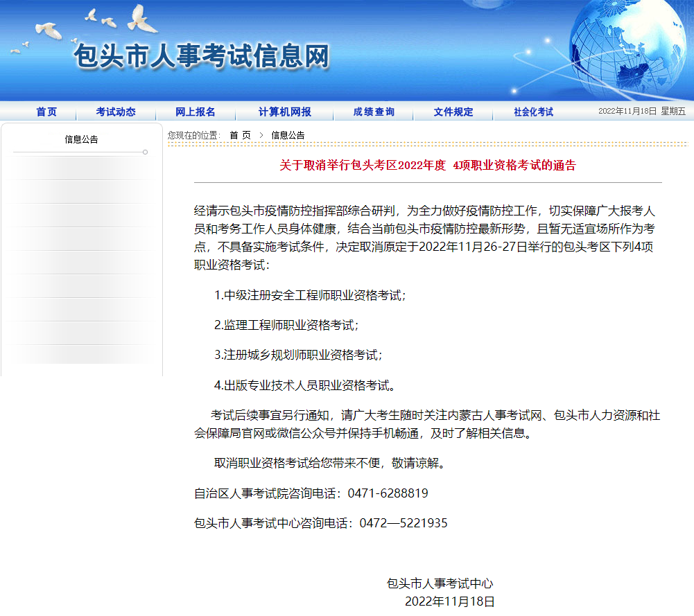Go to 网上报名 in navigation bar
Image resolution: width=694 pixels, height=616 pixels.
tap(196, 112)
